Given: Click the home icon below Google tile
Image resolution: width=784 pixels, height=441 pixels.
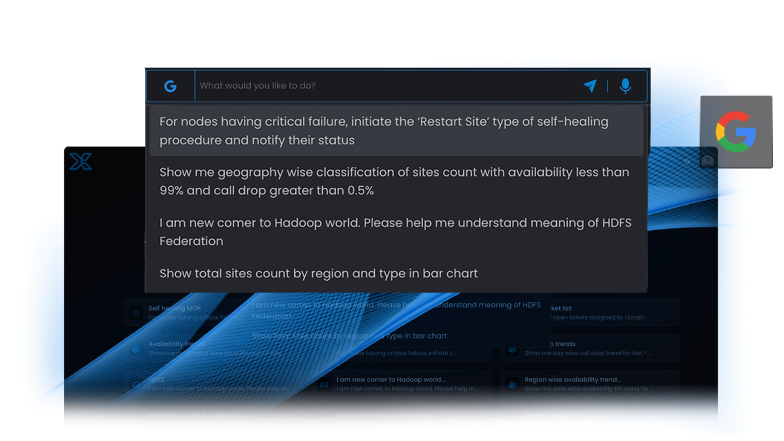Looking at the screenshot, I should [x=707, y=161].
